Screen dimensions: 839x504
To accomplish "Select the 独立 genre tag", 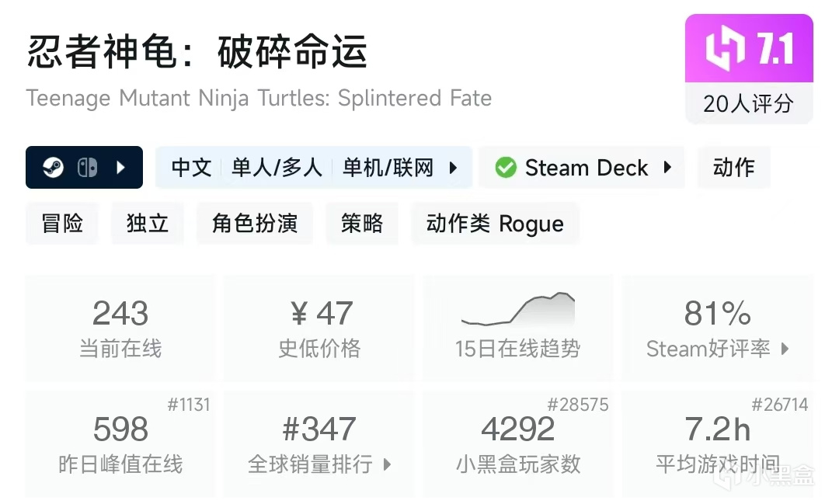I will [x=148, y=224].
